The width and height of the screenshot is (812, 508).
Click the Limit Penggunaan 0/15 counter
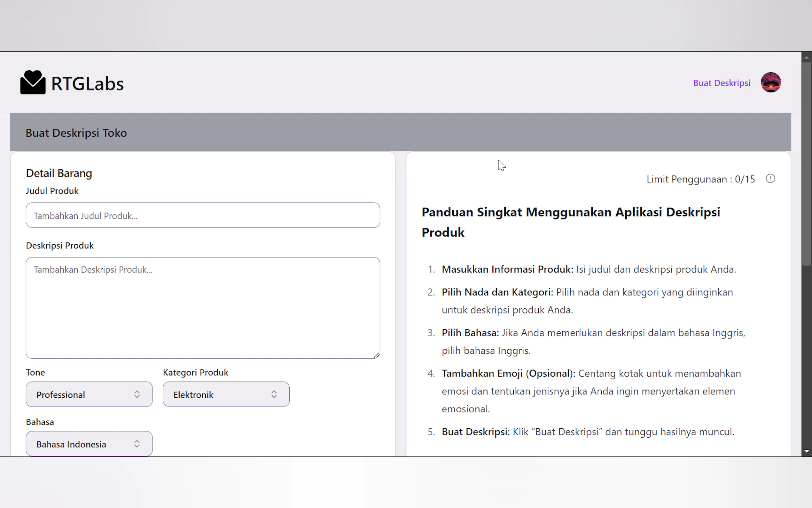[700, 179]
